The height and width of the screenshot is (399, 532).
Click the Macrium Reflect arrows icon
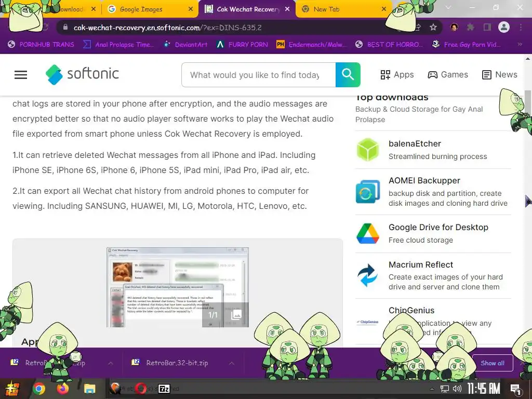tap(368, 275)
